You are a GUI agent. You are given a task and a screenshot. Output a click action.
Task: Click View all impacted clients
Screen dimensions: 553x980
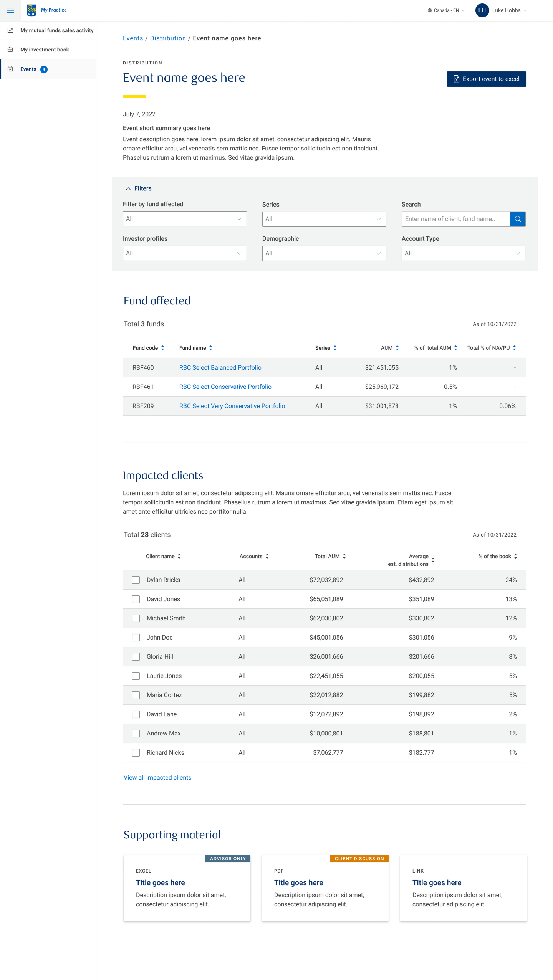coord(157,778)
